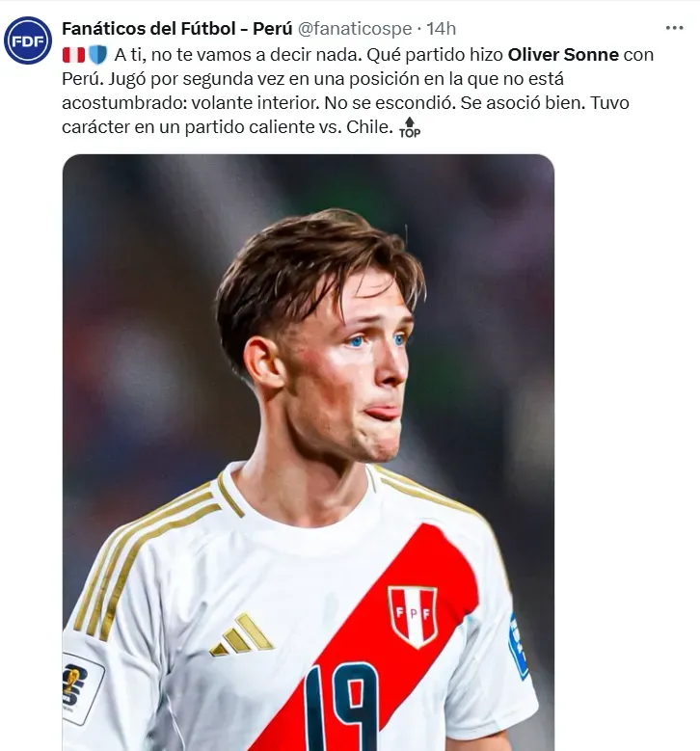The width and height of the screenshot is (700, 751).
Task: Click the sleeve patch on left sleeve
Action: pyautogui.click(x=80, y=687)
